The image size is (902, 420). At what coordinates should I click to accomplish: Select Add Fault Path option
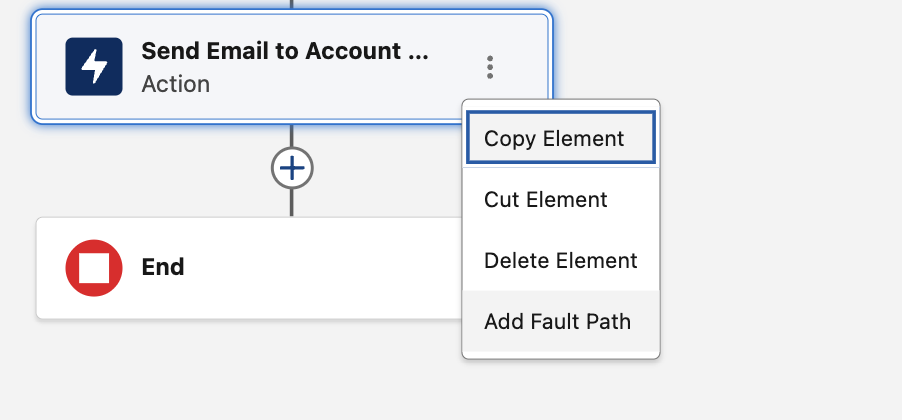click(557, 322)
